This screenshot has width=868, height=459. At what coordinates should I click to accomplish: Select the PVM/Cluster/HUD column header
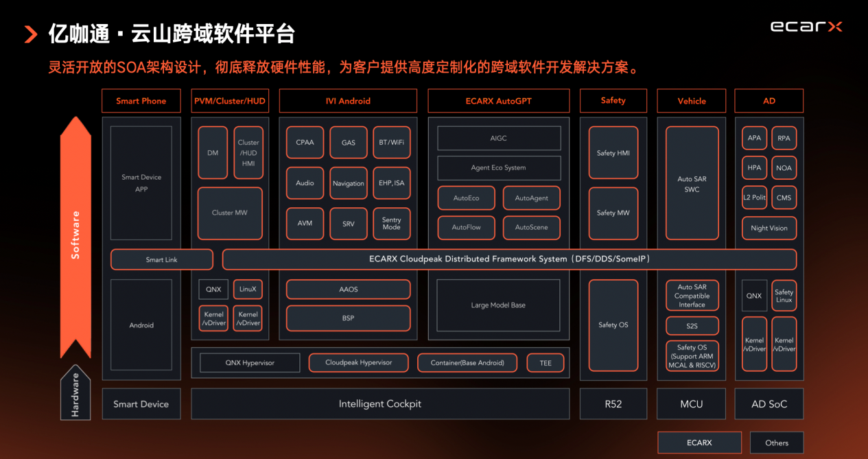[x=230, y=101]
